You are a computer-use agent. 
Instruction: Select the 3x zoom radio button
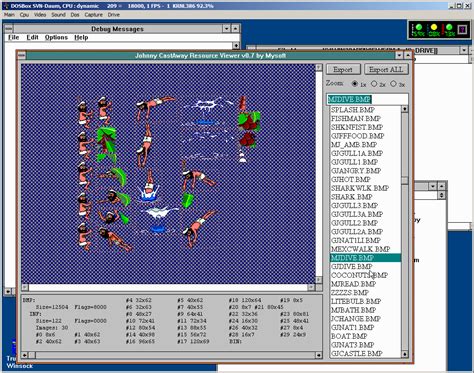point(394,84)
